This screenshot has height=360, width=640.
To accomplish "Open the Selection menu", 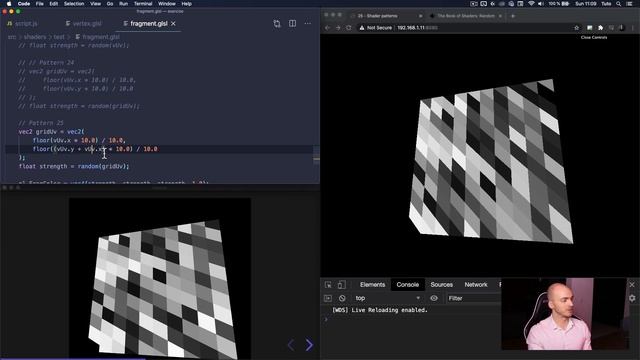I will click(74, 4).
